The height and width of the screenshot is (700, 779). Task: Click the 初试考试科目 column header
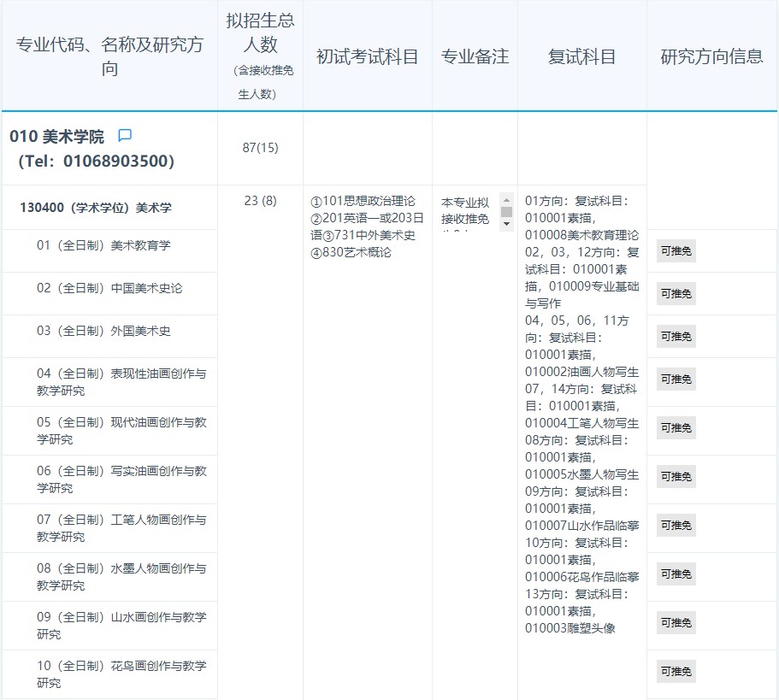[x=367, y=57]
